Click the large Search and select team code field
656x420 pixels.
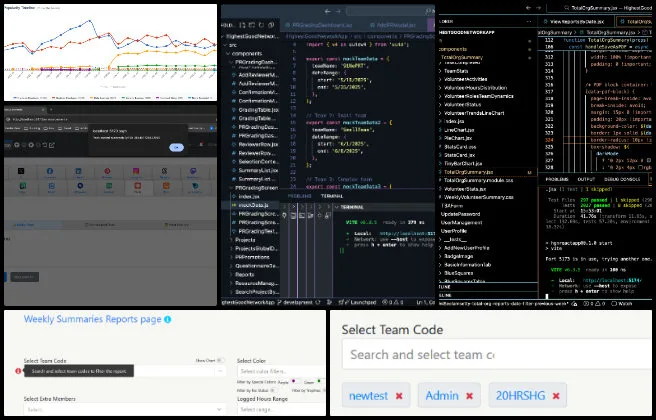click(x=420, y=355)
